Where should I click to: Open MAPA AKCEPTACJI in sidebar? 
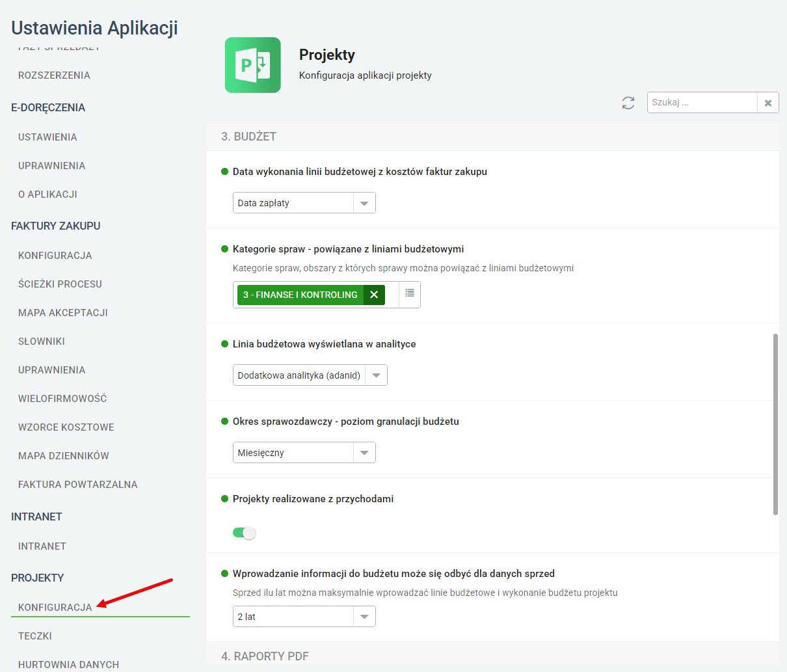pos(63,313)
